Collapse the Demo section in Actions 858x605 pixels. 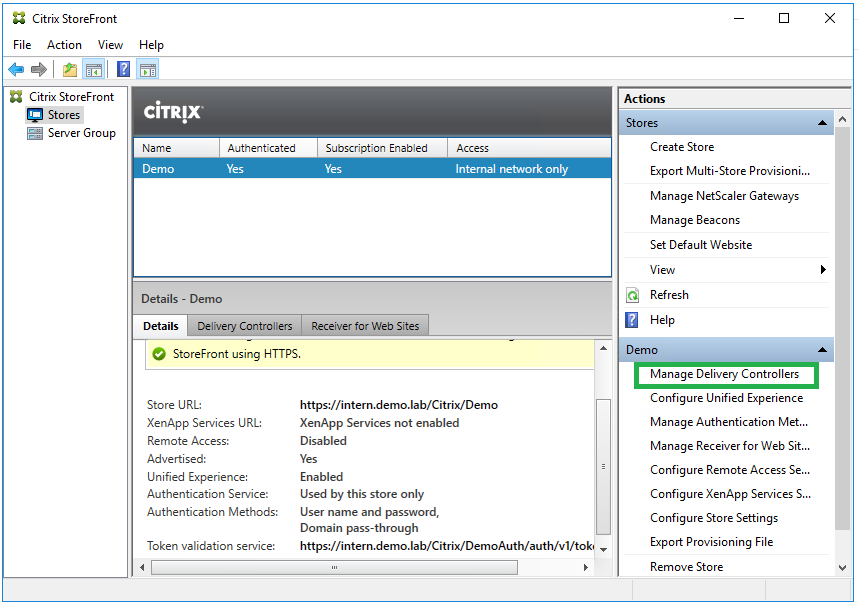click(x=823, y=350)
